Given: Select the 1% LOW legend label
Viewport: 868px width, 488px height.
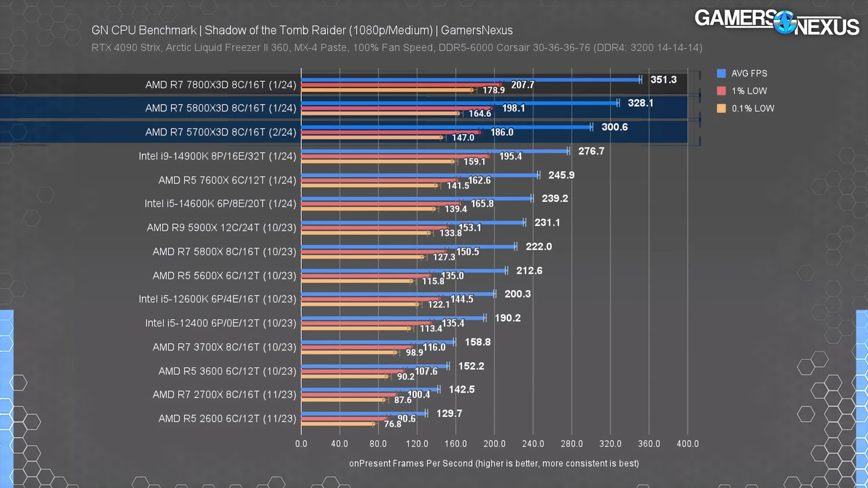Looking at the screenshot, I should [x=749, y=91].
